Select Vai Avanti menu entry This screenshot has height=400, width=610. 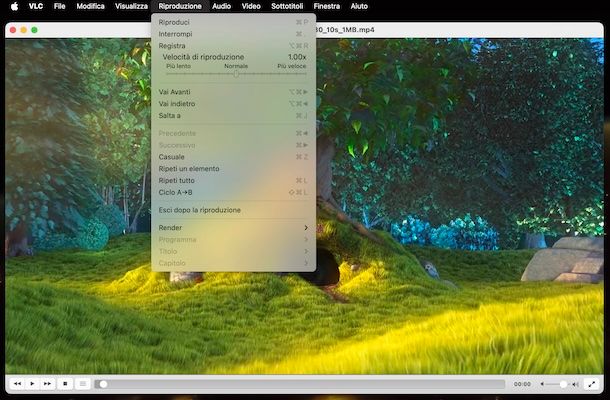tap(233, 92)
